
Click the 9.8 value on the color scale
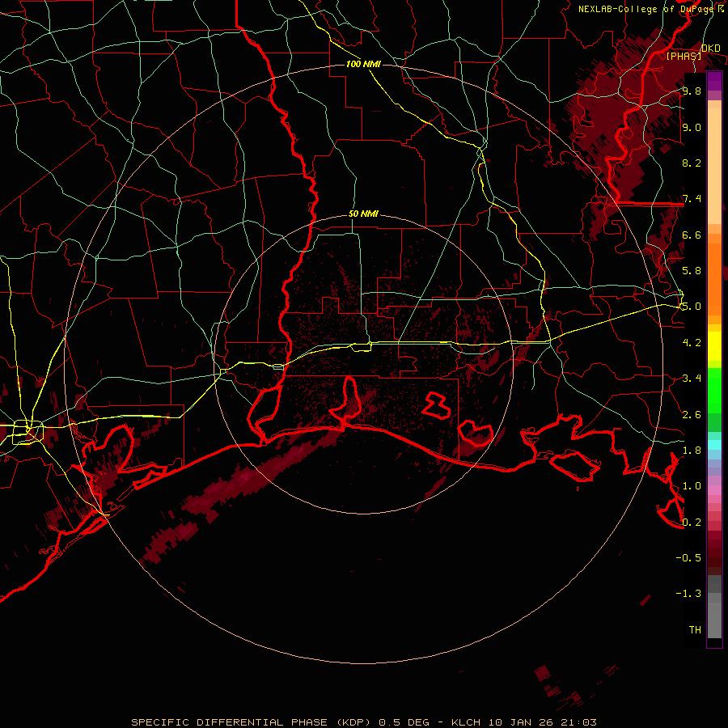tap(692, 91)
